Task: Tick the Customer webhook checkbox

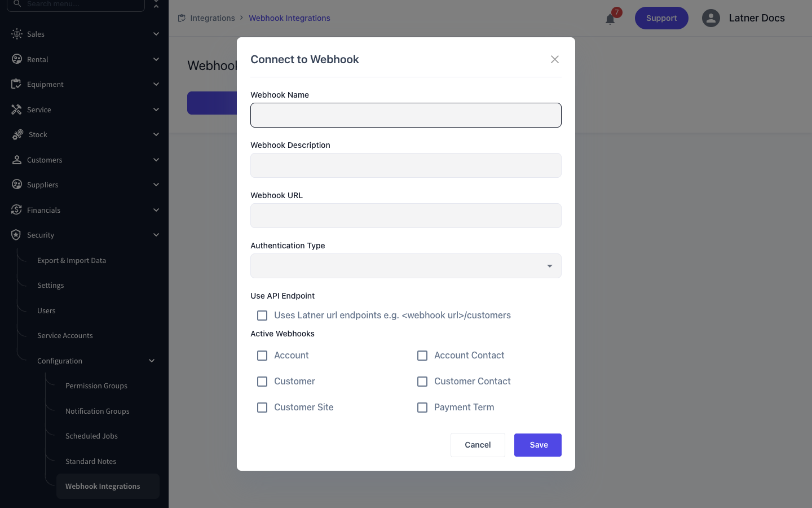Action: point(262,382)
